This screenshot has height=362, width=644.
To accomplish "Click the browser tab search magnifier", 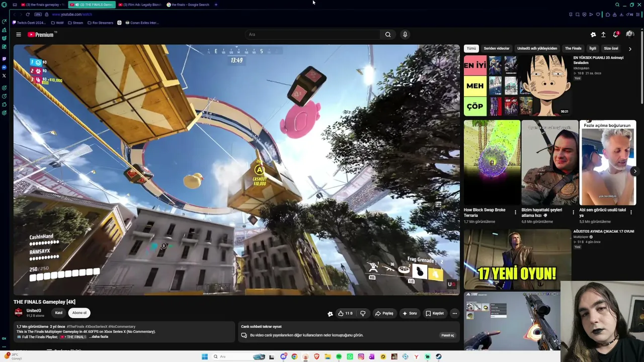I will [x=617, y=5].
